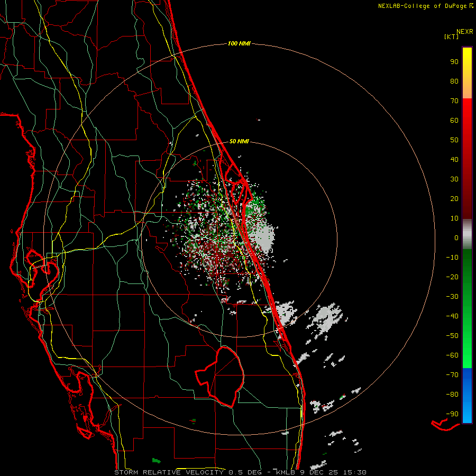Click the yellow segment of the color bar
The image size is (476, 476).
[x=467, y=73]
